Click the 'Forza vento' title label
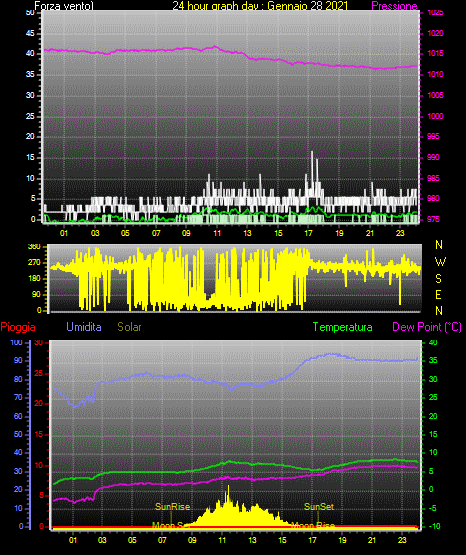The width and height of the screenshot is (466, 555). click(x=64, y=6)
